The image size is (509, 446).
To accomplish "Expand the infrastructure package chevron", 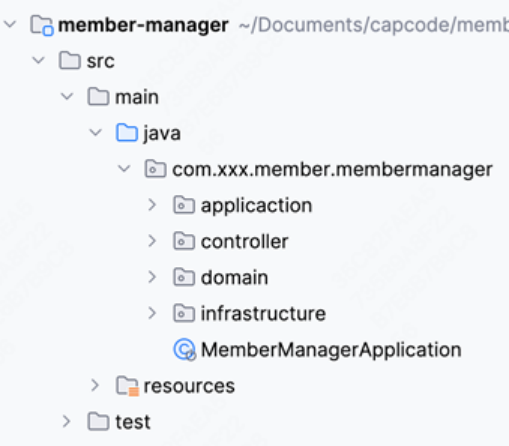I will (x=152, y=313).
